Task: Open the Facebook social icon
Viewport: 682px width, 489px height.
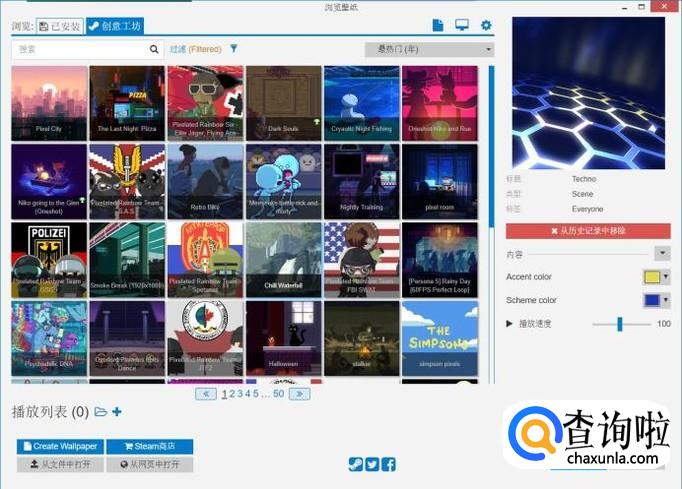Action: (388, 464)
